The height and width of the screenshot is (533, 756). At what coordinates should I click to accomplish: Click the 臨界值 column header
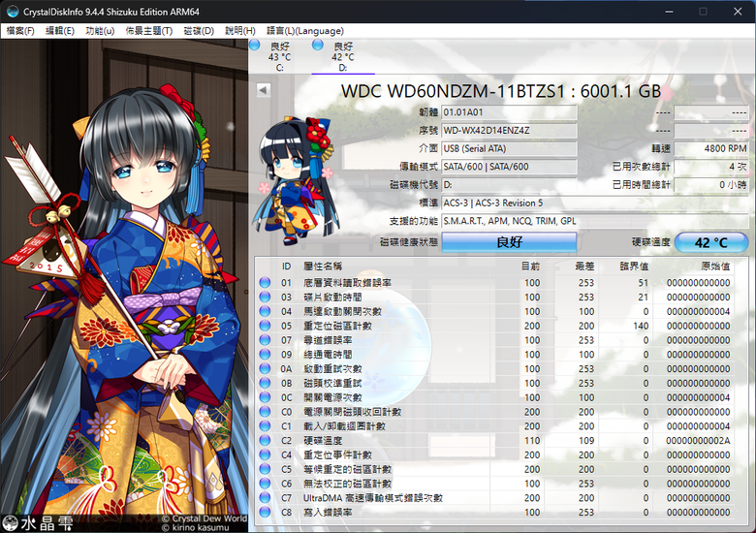coord(634,266)
